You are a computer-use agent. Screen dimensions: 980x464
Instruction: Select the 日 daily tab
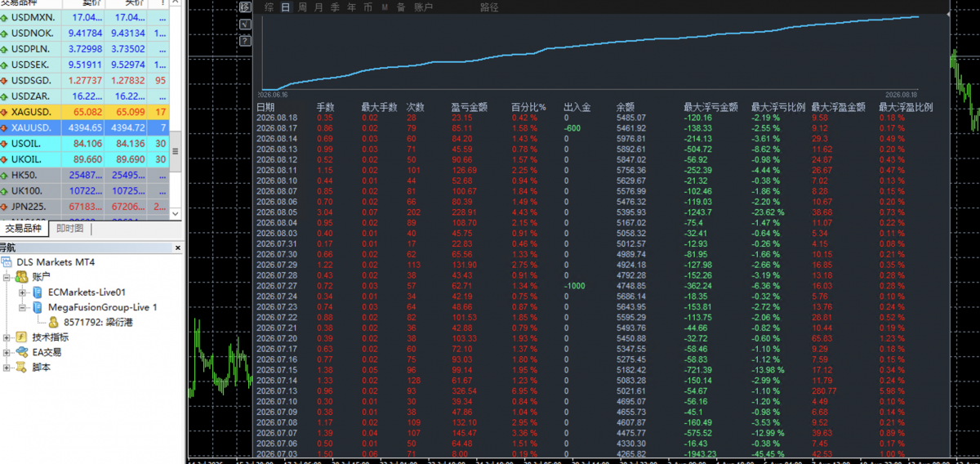pyautogui.click(x=285, y=7)
